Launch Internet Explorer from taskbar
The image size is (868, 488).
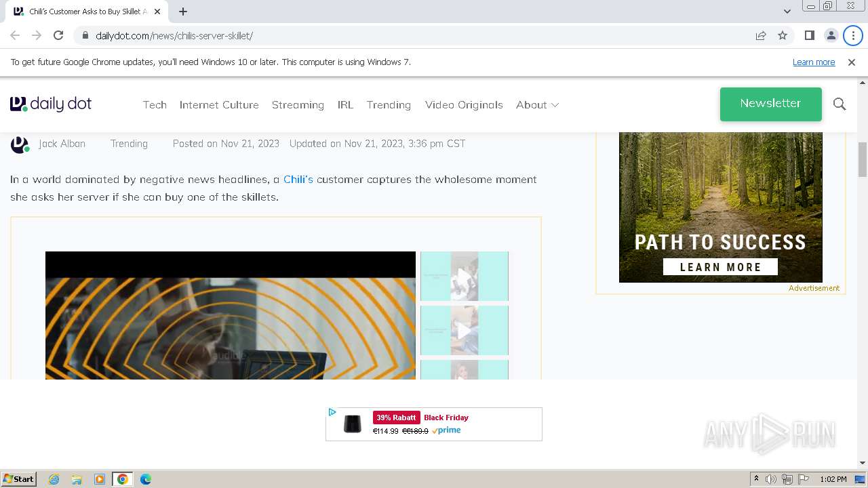[54, 479]
